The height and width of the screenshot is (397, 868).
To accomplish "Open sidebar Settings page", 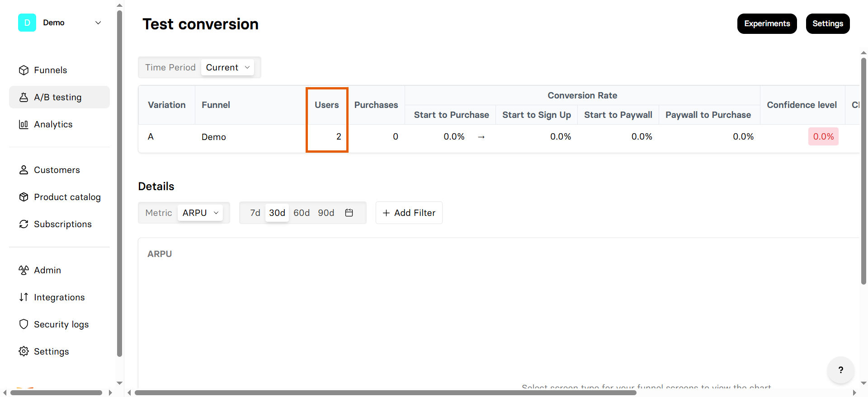I will (59, 351).
